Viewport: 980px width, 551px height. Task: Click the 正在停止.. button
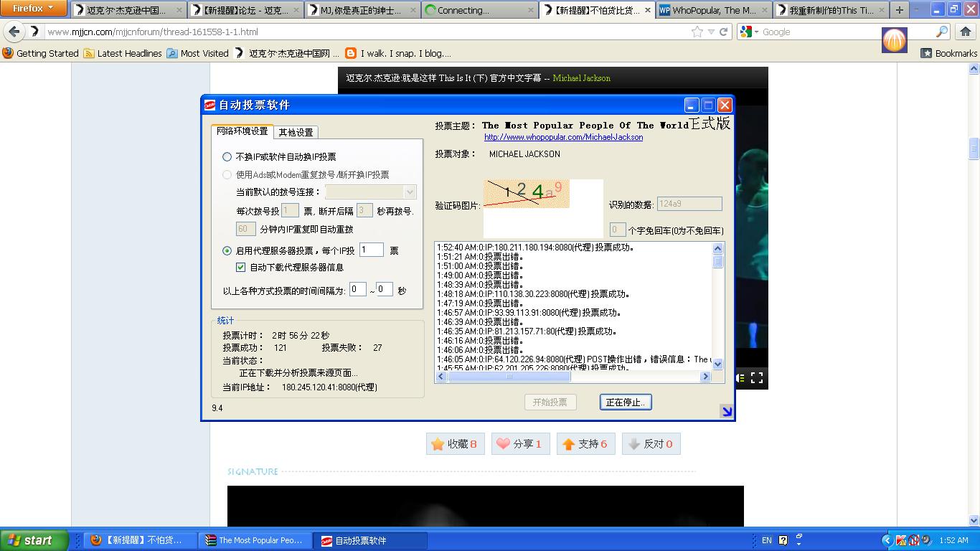pos(625,402)
